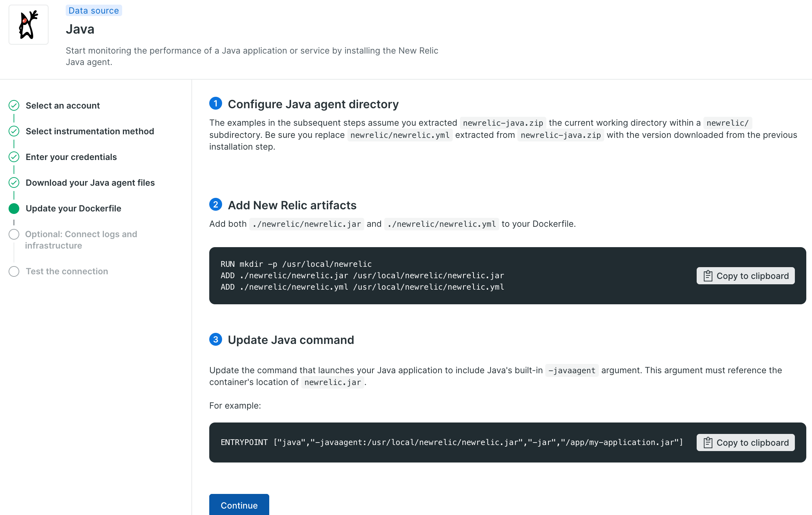Click empty circle beside Optional: Connect logs
The image size is (812, 515).
point(14,234)
